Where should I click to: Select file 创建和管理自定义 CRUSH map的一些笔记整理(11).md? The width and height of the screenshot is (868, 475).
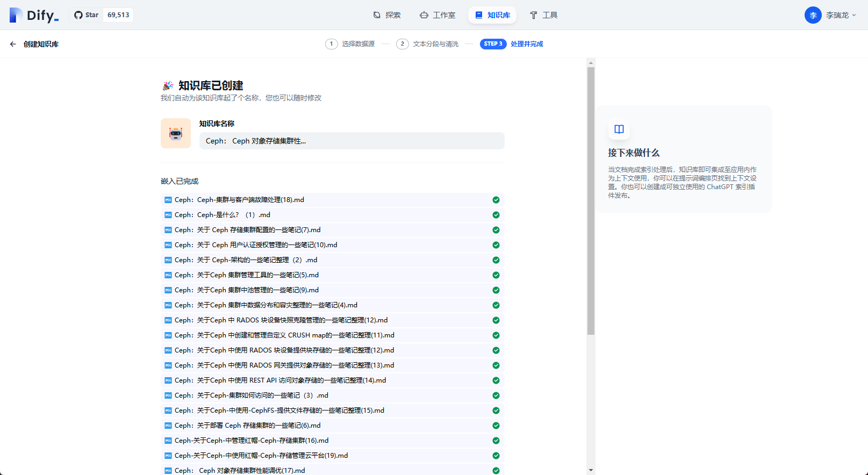[332, 335]
